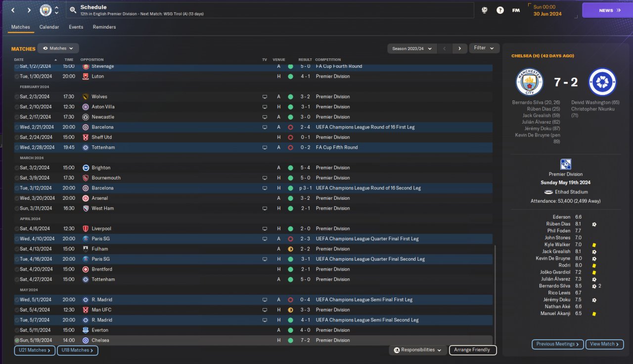Open the Events tab
Viewport: 633px width, 364px height.
pyautogui.click(x=76, y=27)
